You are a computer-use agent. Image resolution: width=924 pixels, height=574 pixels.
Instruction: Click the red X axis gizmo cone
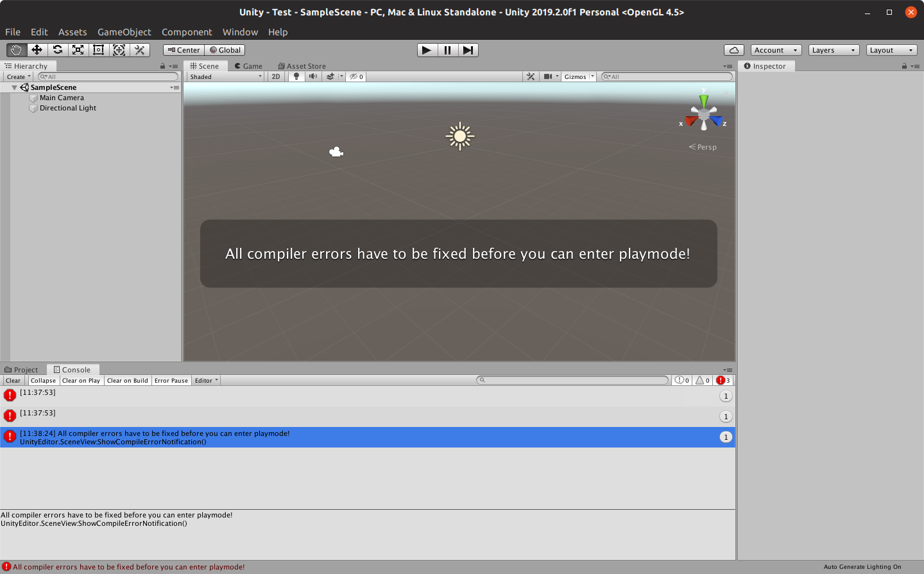click(691, 121)
